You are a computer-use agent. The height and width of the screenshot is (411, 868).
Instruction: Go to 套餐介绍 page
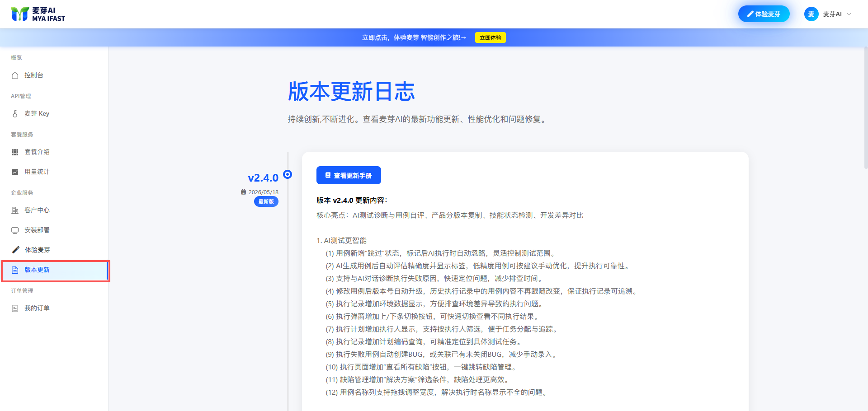tap(54, 152)
